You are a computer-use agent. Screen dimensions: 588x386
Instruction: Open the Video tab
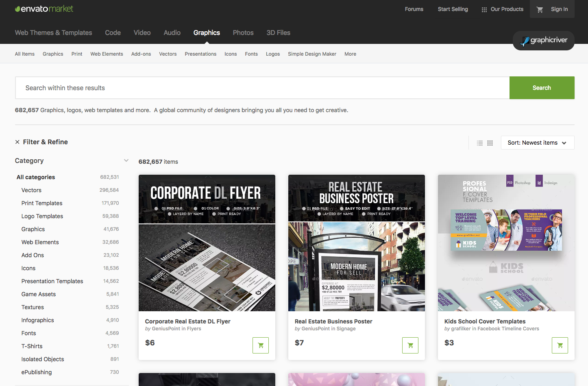(142, 33)
